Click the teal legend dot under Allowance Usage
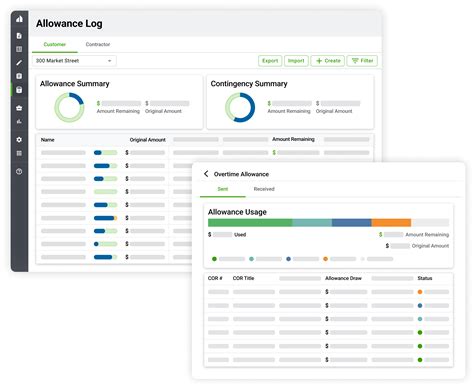474x387 pixels. pos(251,259)
